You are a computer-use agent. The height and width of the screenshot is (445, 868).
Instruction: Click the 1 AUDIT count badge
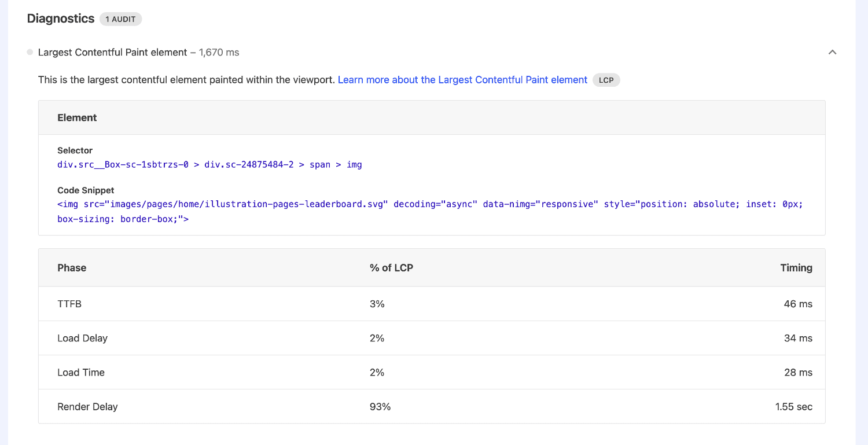point(120,19)
